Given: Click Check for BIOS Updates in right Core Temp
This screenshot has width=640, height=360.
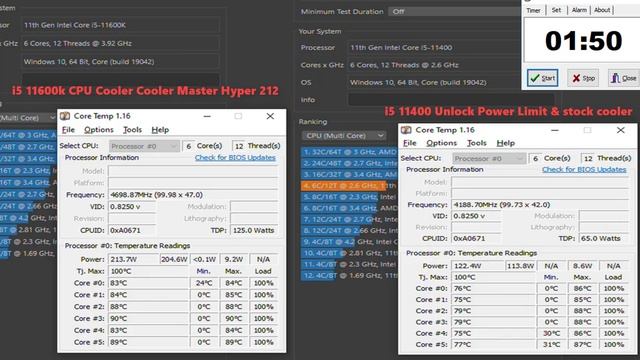Looking at the screenshot, I should tap(584, 169).
